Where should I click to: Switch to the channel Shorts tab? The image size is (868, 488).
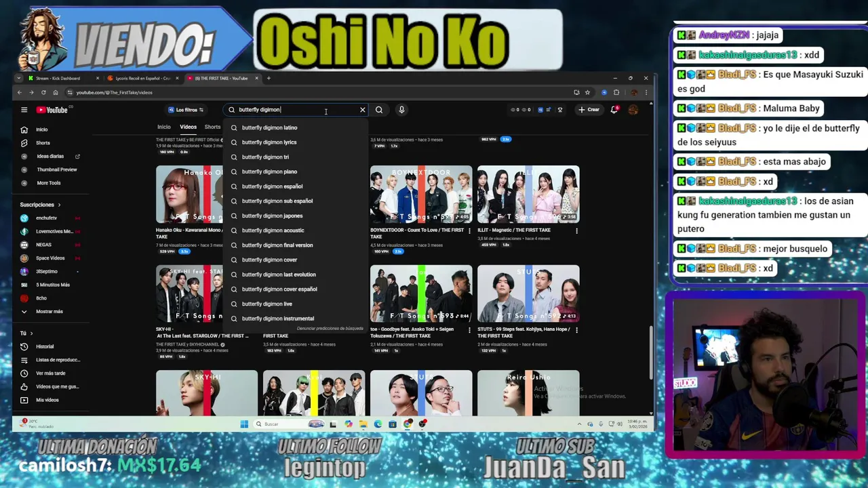click(x=212, y=127)
